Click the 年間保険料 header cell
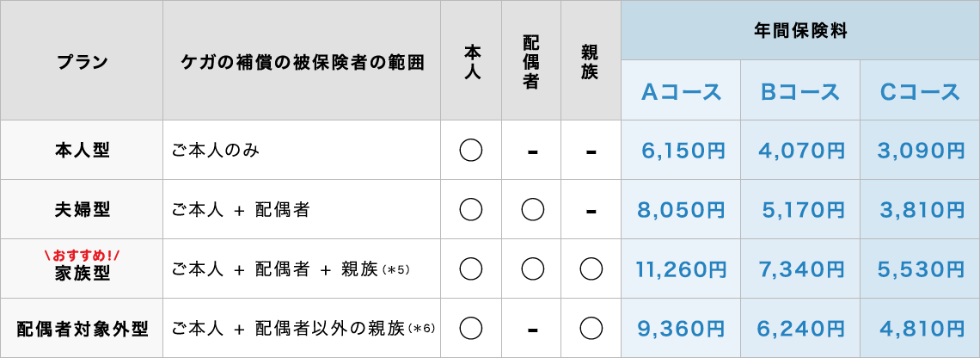980x358 pixels. point(800,31)
